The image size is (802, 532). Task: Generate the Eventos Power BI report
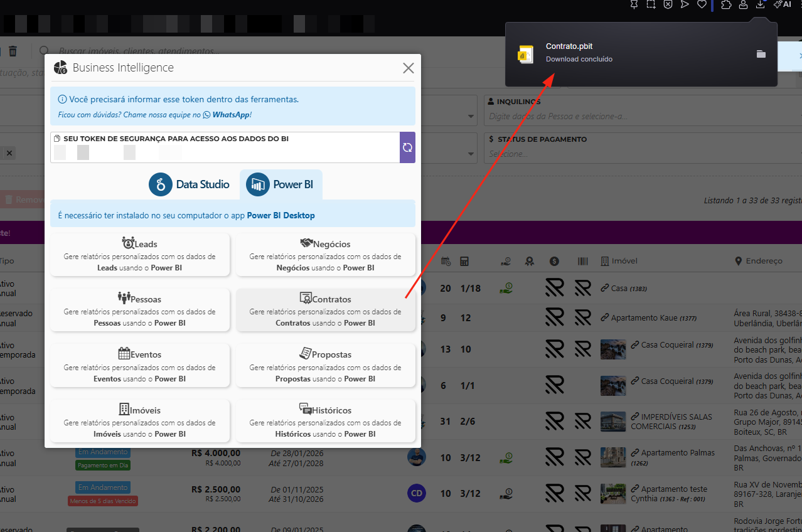coord(140,365)
